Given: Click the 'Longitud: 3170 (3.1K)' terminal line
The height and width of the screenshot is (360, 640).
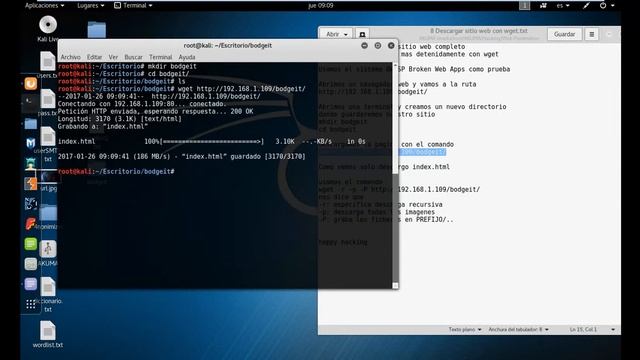Looking at the screenshot, I should click(x=120, y=119).
